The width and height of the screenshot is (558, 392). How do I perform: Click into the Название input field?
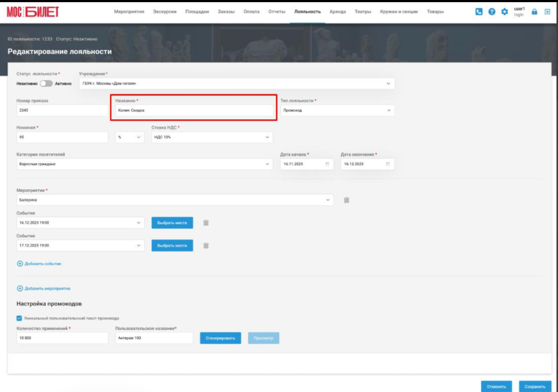[194, 111]
